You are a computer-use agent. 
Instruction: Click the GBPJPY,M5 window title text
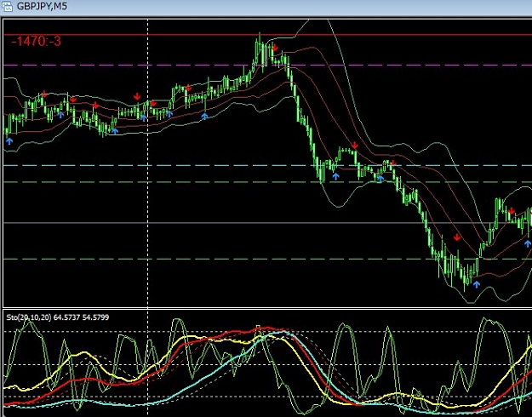click(x=42, y=7)
